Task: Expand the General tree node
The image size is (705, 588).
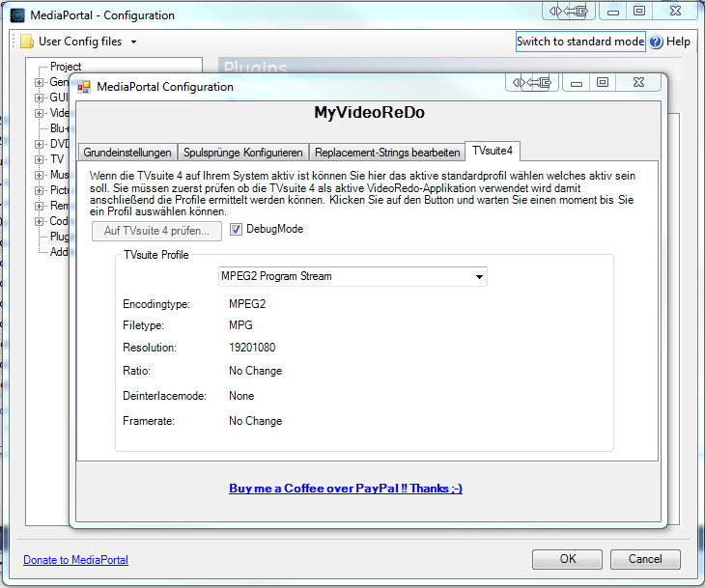Action: click(x=40, y=82)
